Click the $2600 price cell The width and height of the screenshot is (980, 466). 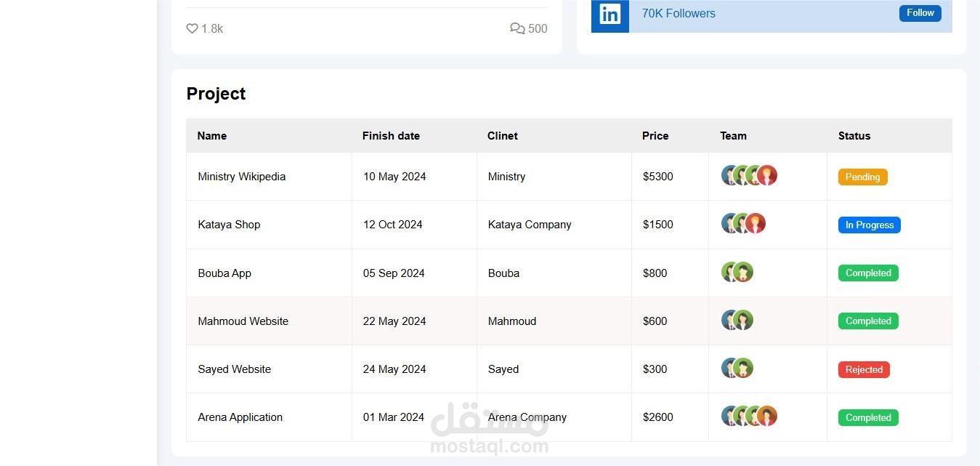(657, 417)
